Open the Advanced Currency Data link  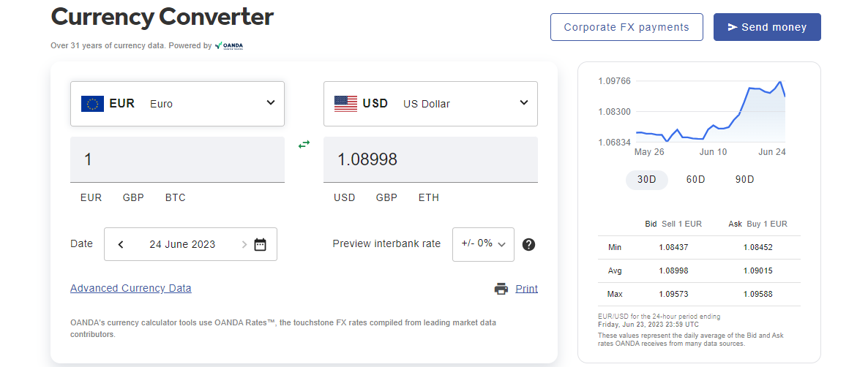131,288
